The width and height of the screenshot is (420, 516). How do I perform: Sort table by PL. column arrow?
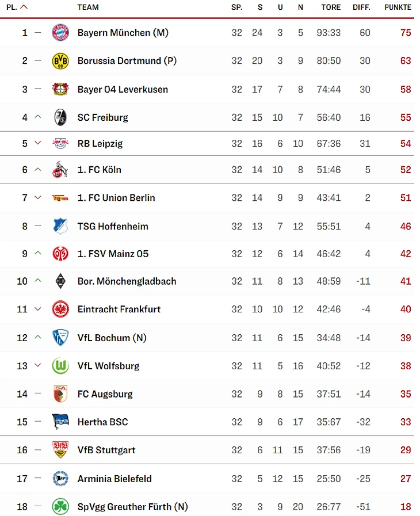point(24,7)
